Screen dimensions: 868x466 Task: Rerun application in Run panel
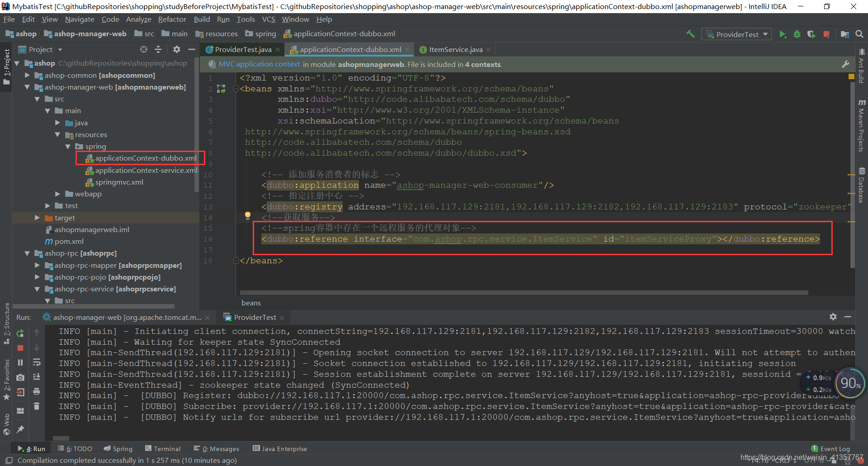click(x=20, y=333)
